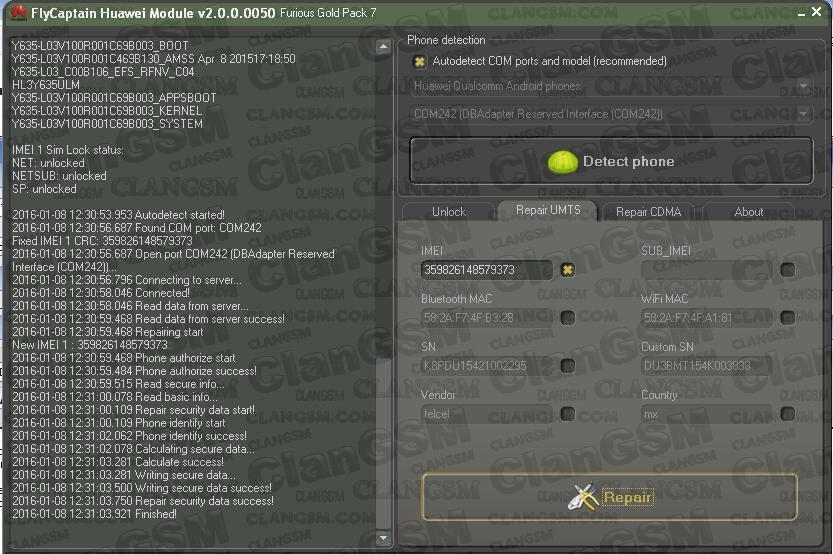Click the SUB_IMEI input field

[707, 270]
